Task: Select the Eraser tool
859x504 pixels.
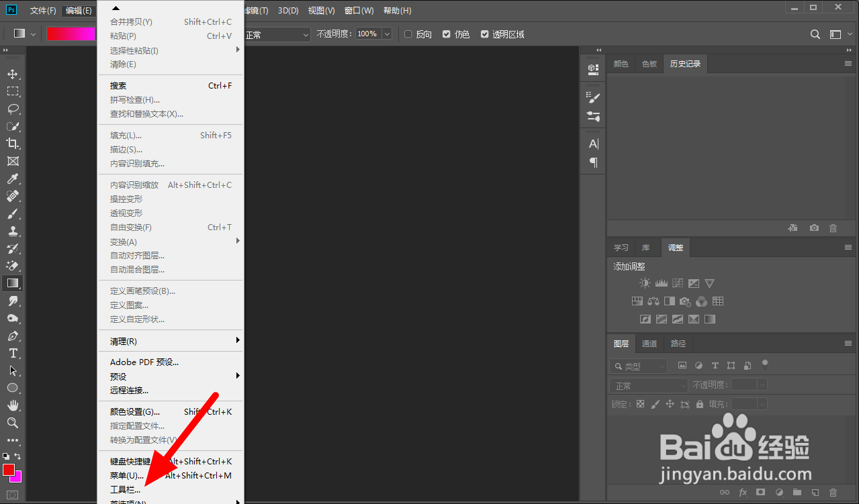Action: 13,266
